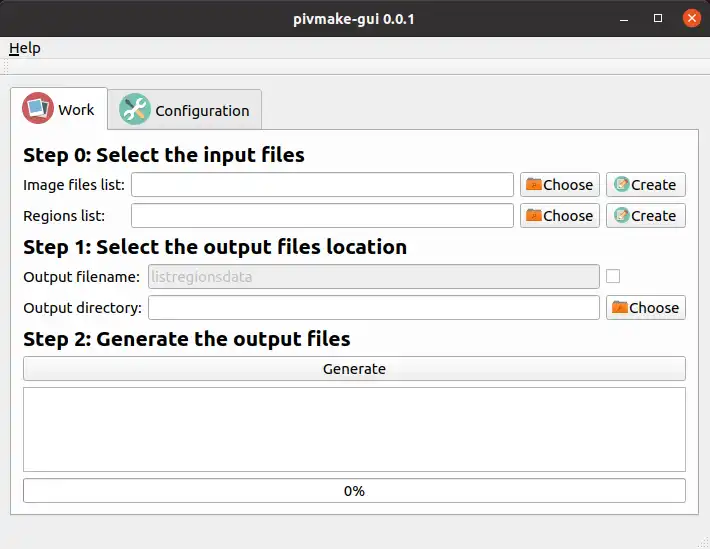
Task: Click the Output directory input field
Action: pyautogui.click(x=373, y=307)
